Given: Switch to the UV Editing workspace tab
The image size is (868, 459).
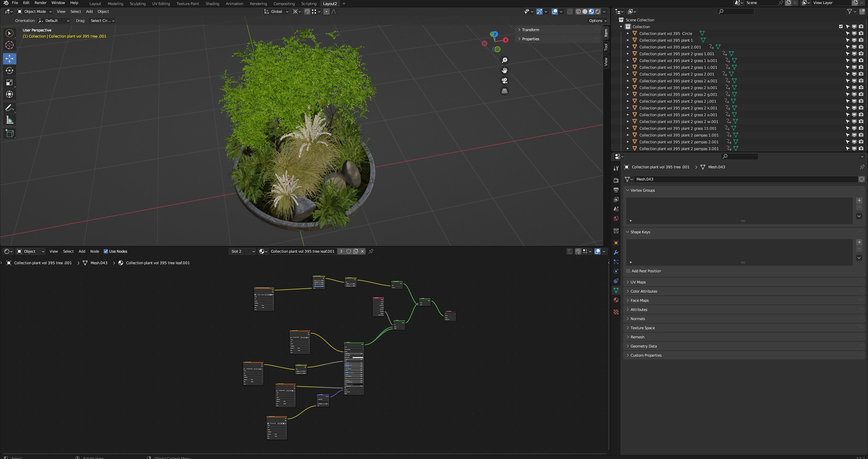Looking at the screenshot, I should pos(161,4).
